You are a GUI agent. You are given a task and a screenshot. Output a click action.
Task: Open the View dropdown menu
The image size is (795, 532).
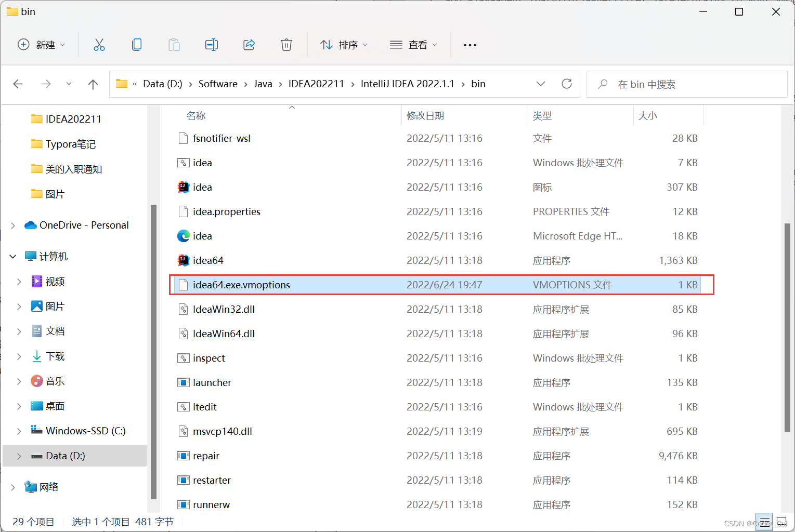[413, 45]
